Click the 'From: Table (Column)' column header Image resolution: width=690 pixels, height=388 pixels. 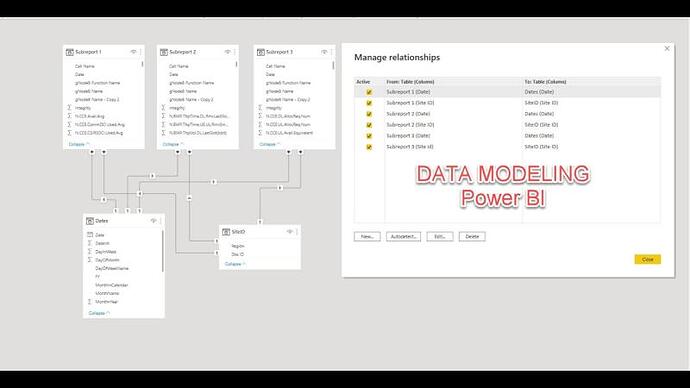(410, 82)
